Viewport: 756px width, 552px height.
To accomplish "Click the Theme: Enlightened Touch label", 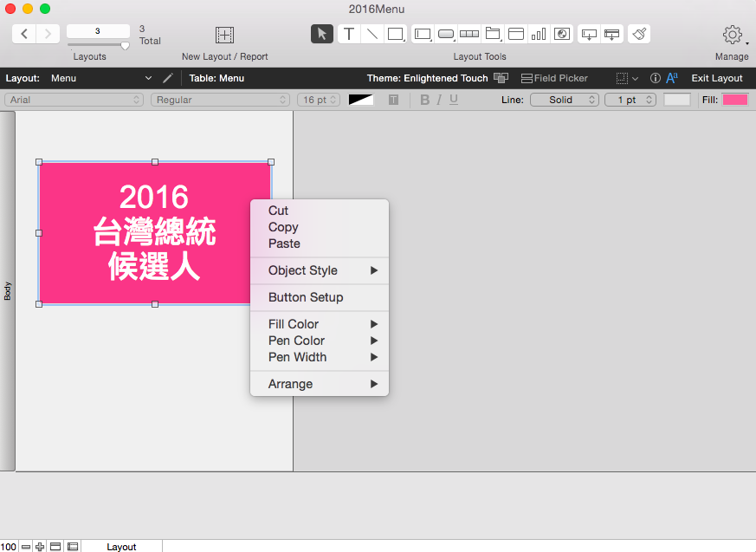I will point(427,78).
